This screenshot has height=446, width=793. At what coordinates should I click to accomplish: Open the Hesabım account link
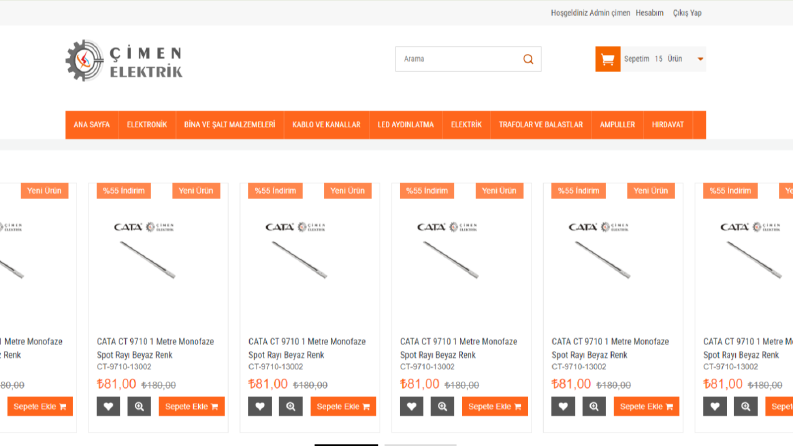coord(649,13)
